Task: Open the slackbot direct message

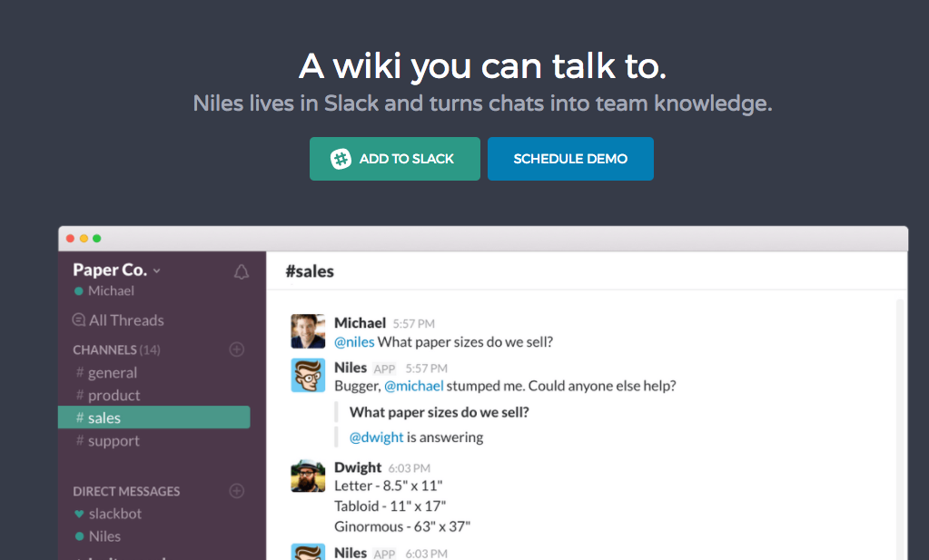Action: click(114, 514)
